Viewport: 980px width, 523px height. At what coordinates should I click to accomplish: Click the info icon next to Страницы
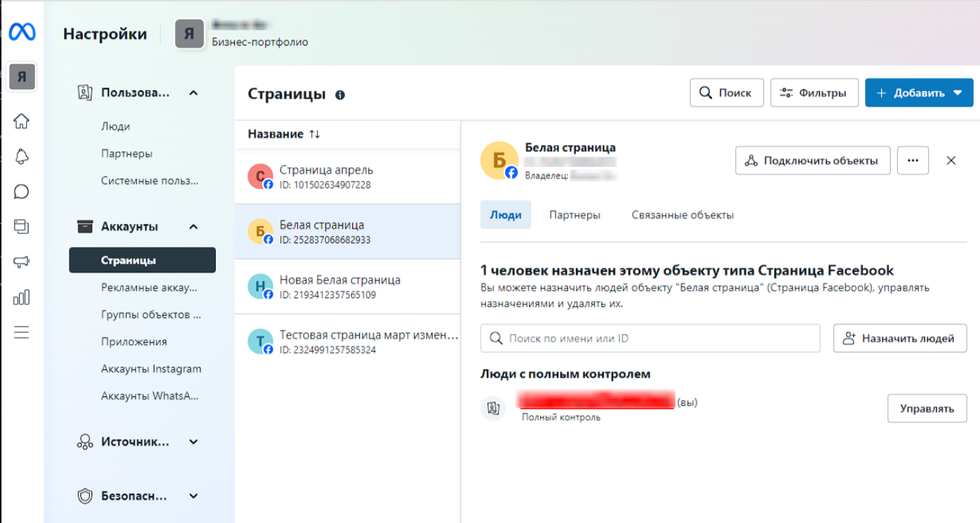(x=340, y=94)
